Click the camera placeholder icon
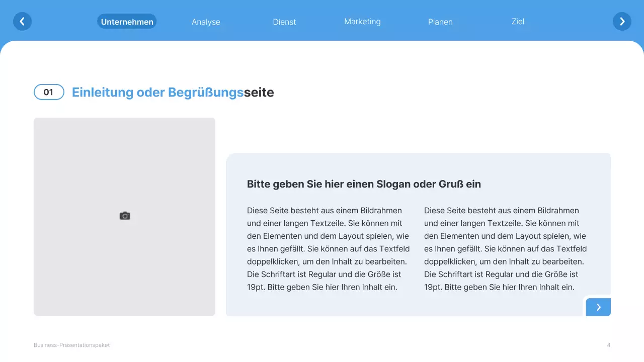Screen dimensions: 644x362 click(124, 216)
